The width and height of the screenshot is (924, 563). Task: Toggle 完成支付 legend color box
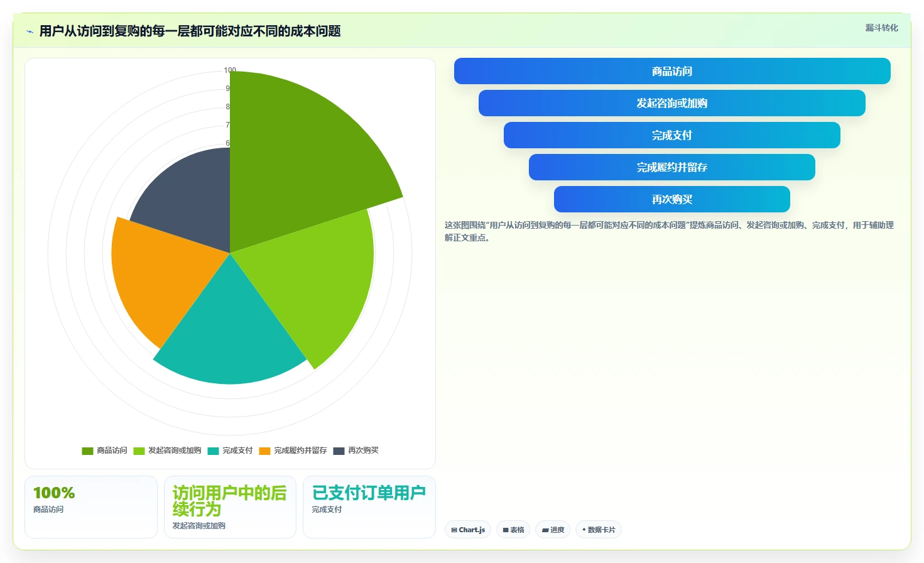click(x=213, y=451)
